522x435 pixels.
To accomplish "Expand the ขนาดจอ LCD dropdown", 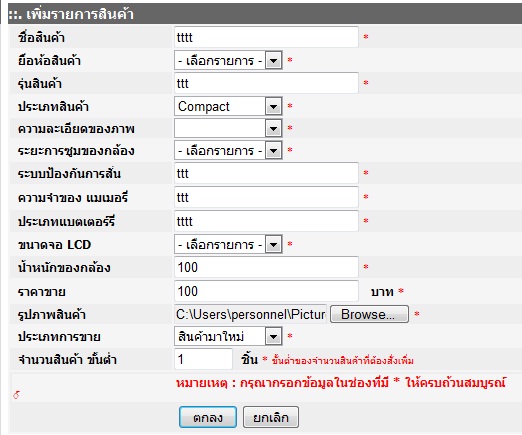I will coord(228,245).
